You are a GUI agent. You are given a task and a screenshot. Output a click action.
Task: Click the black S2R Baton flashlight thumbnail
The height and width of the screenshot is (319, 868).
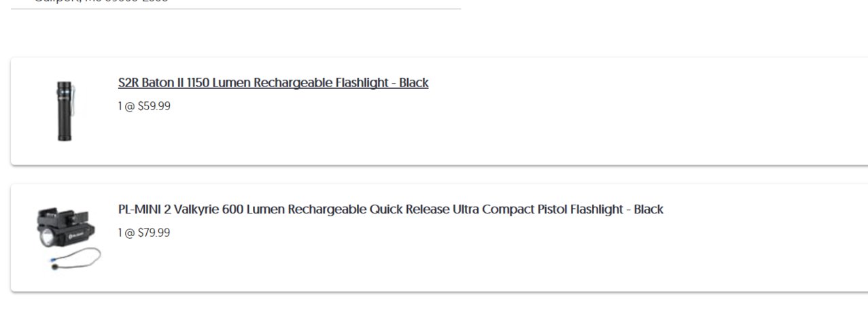(66, 111)
